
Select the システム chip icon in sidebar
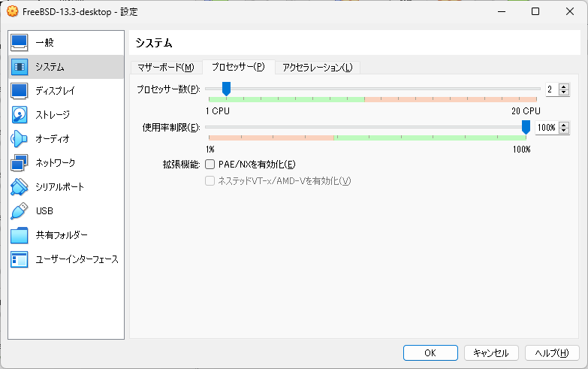point(20,67)
